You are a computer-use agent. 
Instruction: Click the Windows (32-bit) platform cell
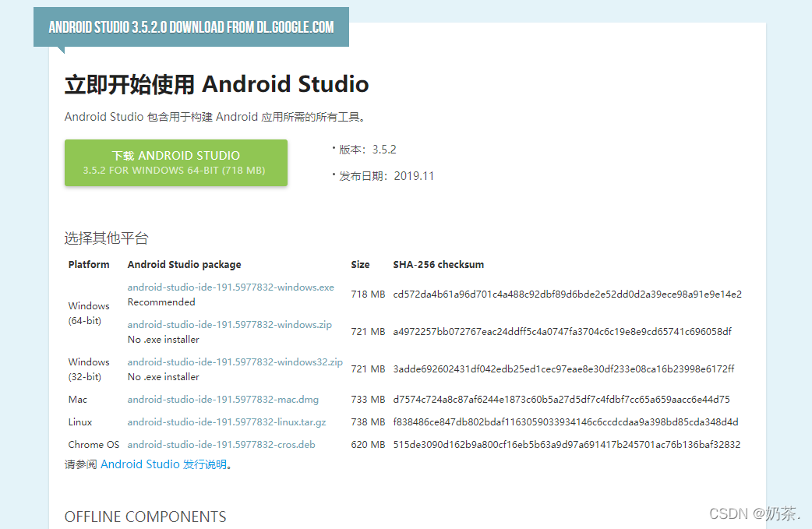pos(89,369)
